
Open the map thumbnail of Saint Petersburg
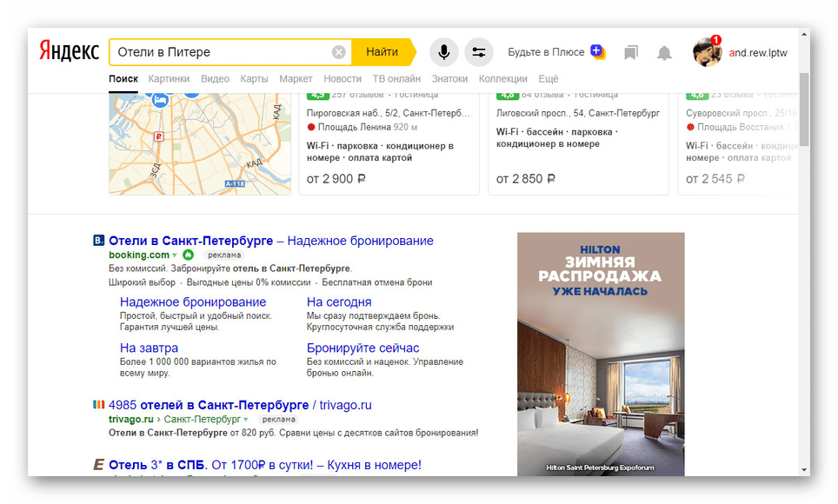(200, 143)
